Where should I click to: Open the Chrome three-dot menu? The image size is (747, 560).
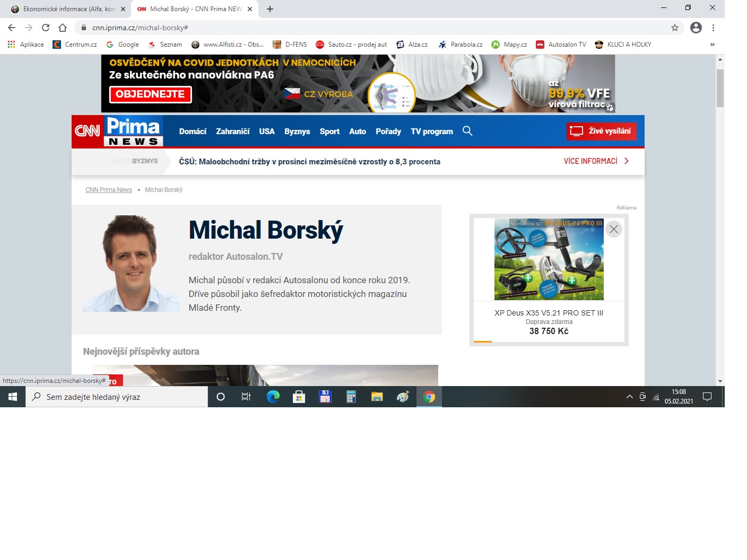713,28
